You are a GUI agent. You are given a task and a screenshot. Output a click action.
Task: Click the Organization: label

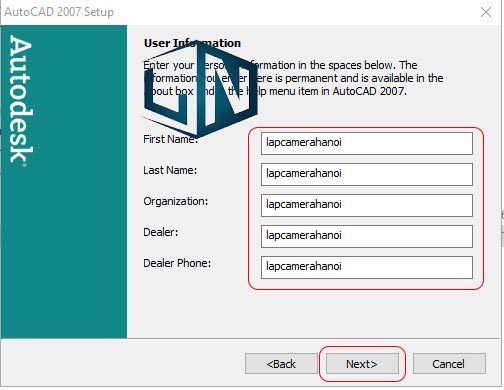click(x=176, y=201)
